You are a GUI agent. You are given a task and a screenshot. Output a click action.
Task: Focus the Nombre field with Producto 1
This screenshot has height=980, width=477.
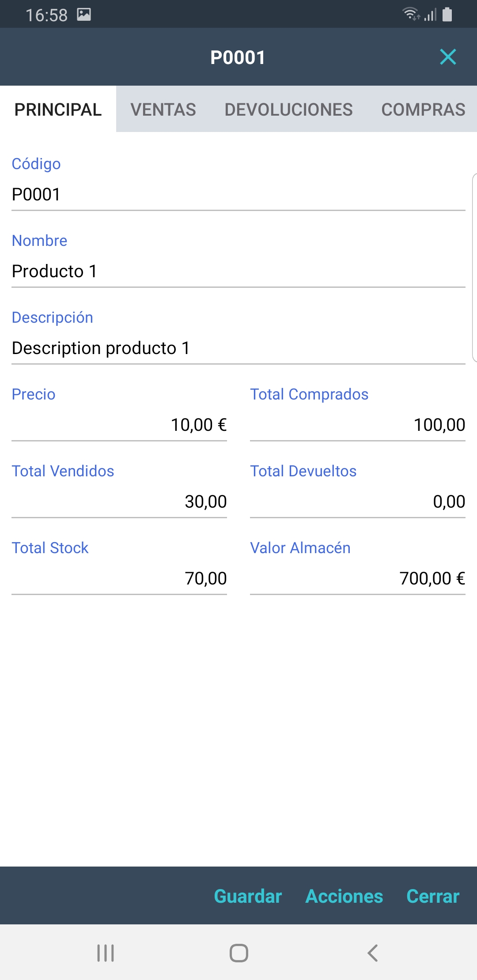[x=238, y=271]
